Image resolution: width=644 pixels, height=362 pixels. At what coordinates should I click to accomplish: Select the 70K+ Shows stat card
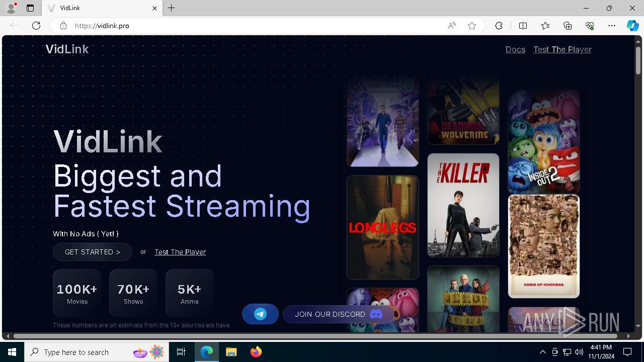[x=133, y=293]
